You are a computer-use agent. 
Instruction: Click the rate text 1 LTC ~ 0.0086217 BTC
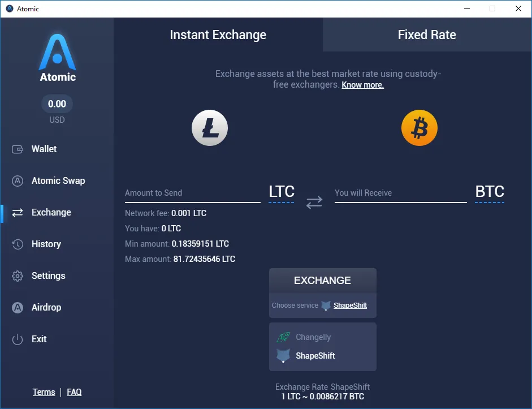click(x=323, y=397)
